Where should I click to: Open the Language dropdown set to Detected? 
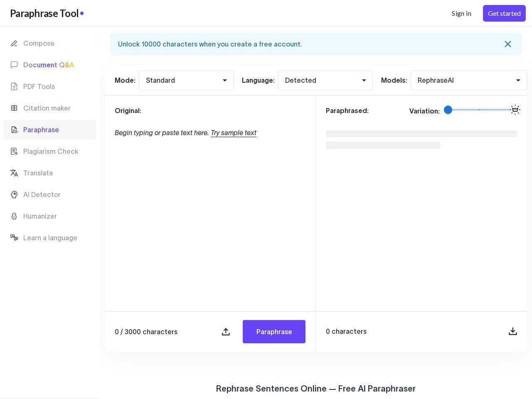tap(325, 80)
